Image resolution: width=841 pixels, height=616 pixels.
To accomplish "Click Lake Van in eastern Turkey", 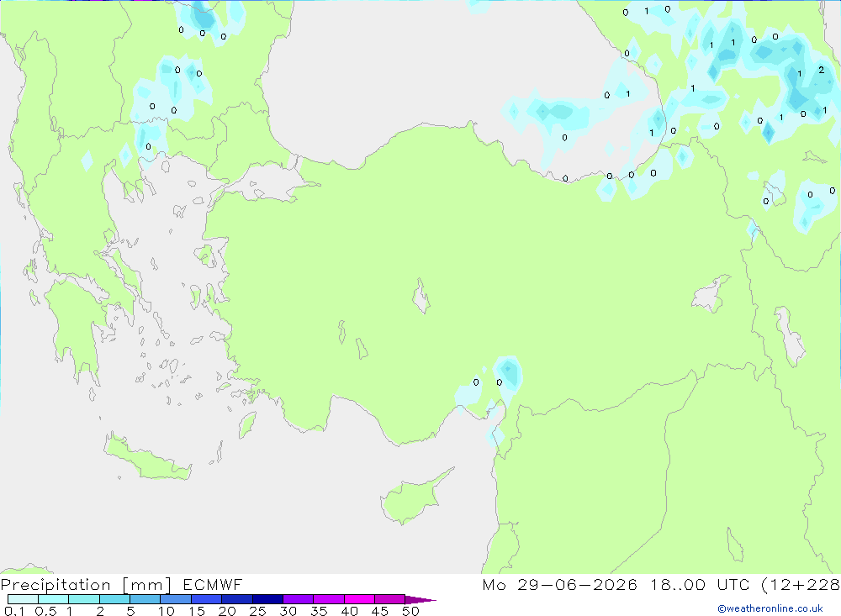I will pos(710,294).
